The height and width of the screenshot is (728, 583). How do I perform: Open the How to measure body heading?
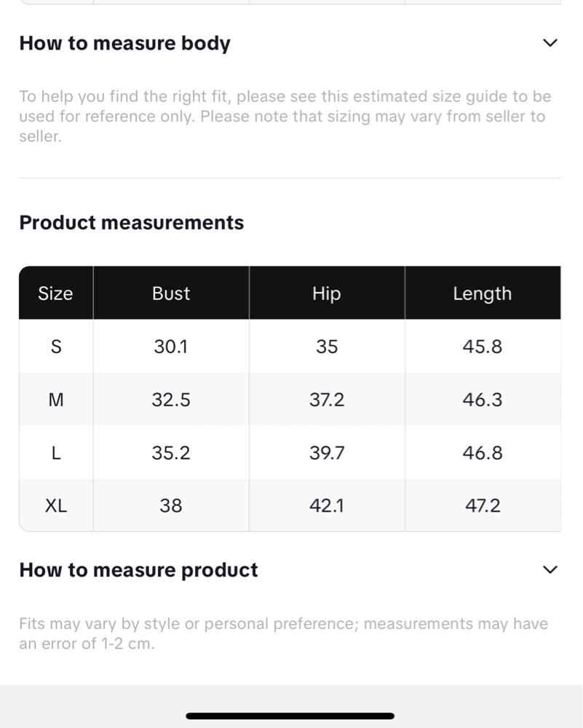tap(125, 43)
